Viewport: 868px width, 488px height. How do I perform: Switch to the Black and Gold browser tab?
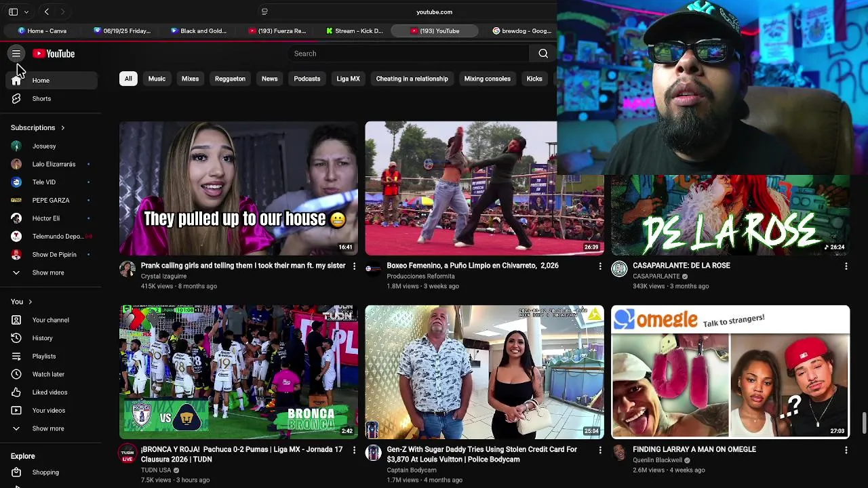coord(198,30)
